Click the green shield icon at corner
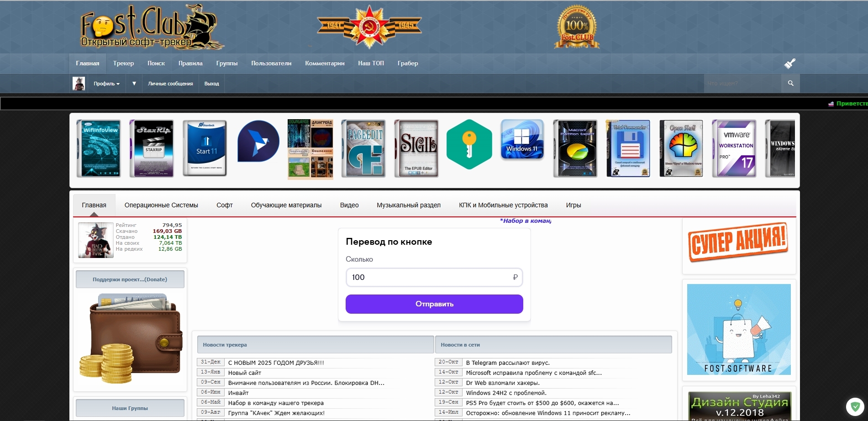Image resolution: width=868 pixels, height=421 pixels. coord(855,406)
